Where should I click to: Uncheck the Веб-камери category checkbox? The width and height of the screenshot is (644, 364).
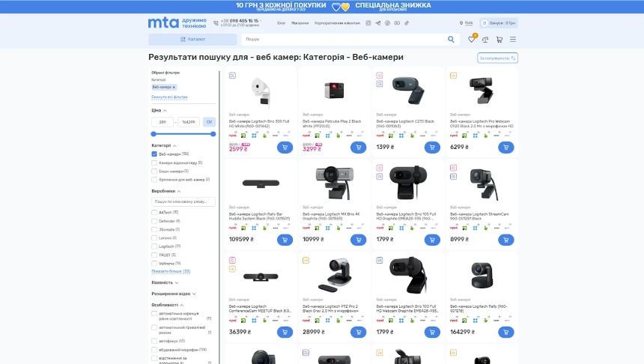[x=154, y=154]
